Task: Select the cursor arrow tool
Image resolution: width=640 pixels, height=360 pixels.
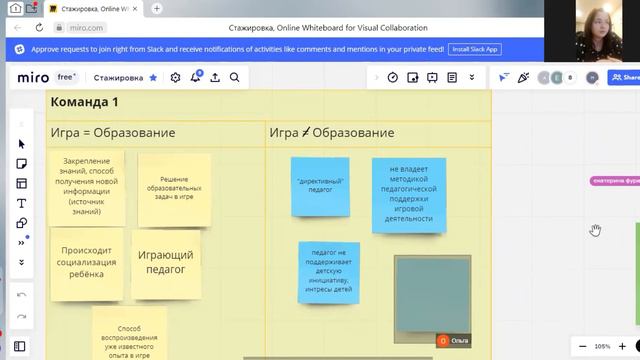Action: (x=22, y=144)
